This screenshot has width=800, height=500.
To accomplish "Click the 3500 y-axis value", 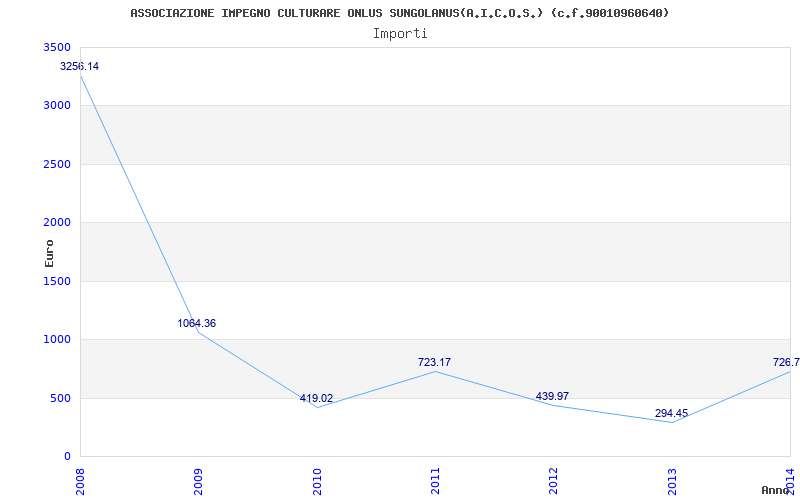I will 58,47.
